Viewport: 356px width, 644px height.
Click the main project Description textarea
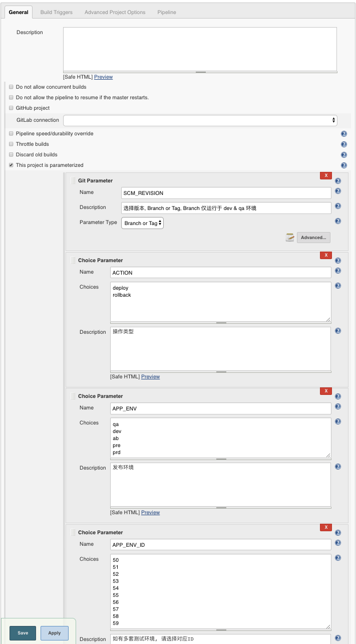(200, 49)
